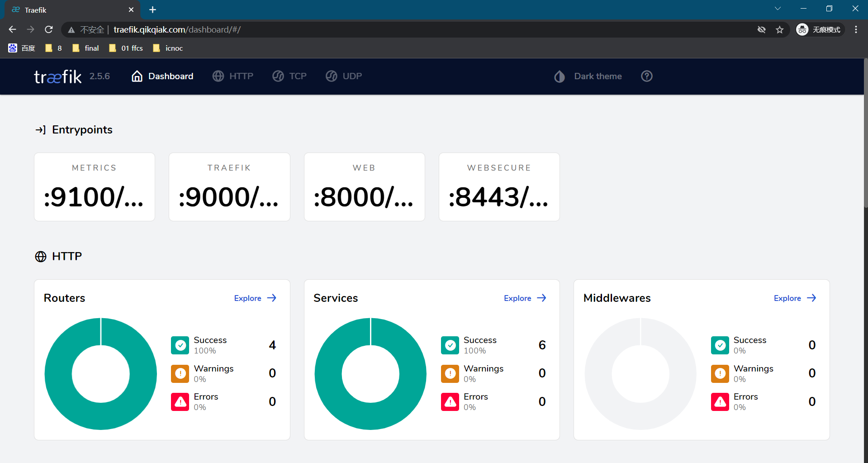Click the Routers Warnings icon
Viewport: 868px width, 463px height.
tap(180, 373)
